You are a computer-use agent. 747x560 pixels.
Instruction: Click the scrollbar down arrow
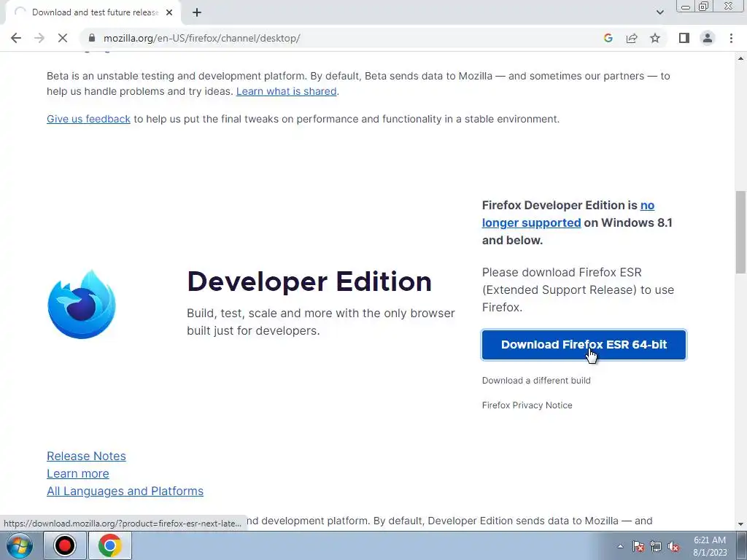[x=741, y=524]
